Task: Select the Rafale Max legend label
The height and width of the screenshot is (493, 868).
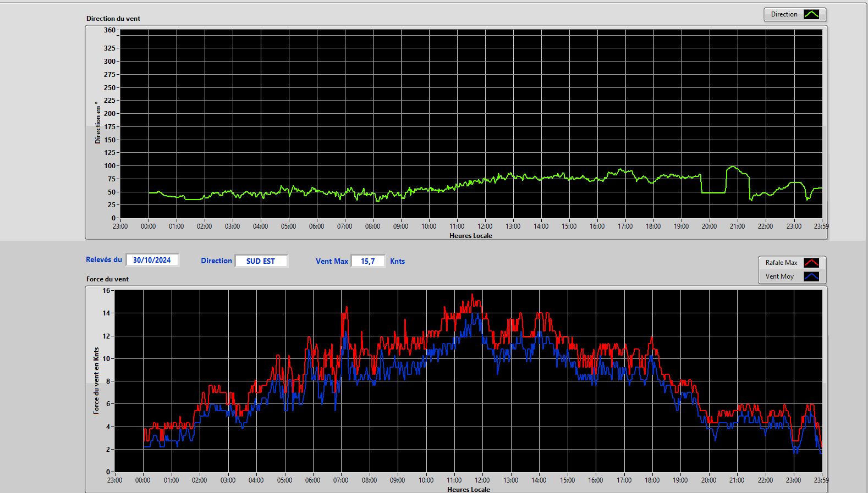Action: [781, 263]
